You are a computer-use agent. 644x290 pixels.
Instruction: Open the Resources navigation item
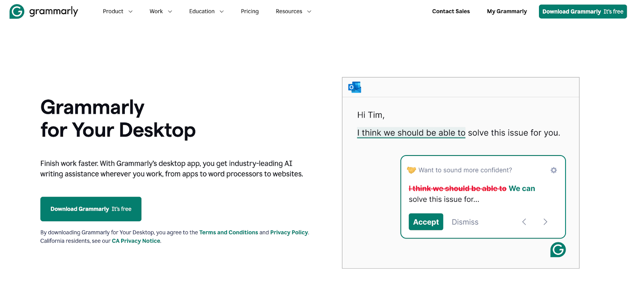(289, 11)
